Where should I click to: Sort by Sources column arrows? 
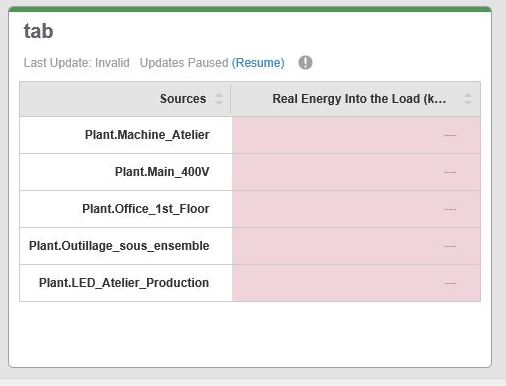click(219, 99)
